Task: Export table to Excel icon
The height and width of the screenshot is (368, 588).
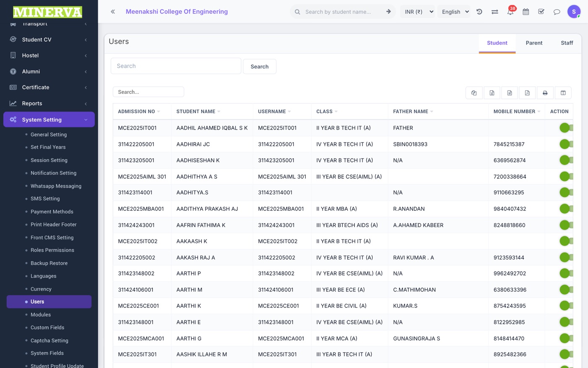Action: pos(492,93)
